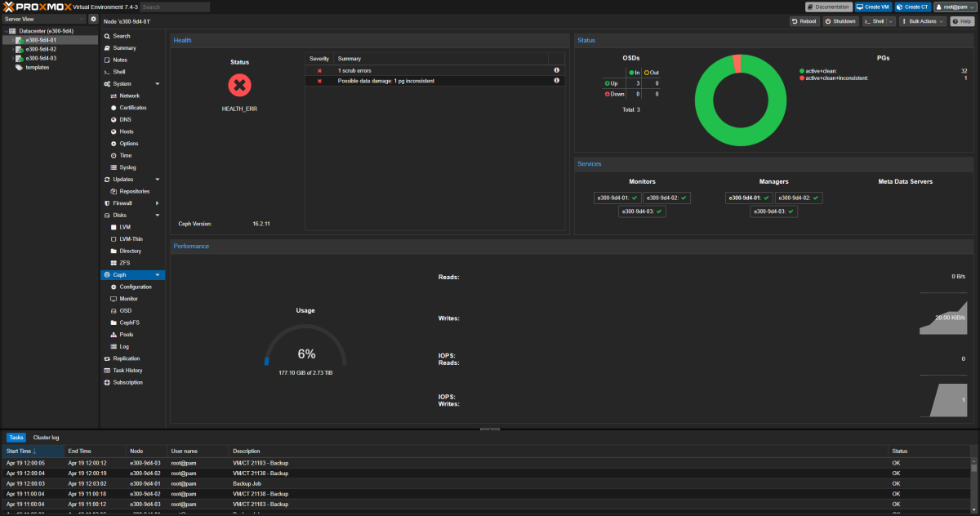980x516 pixels.
Task: Switch to the Tasks tab
Action: (x=16, y=438)
